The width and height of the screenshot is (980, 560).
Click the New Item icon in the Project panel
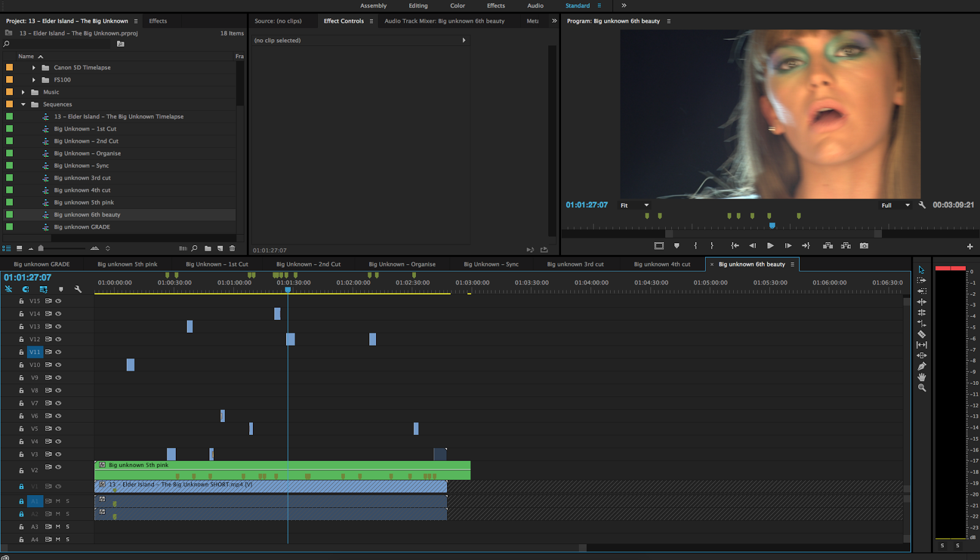[220, 248]
